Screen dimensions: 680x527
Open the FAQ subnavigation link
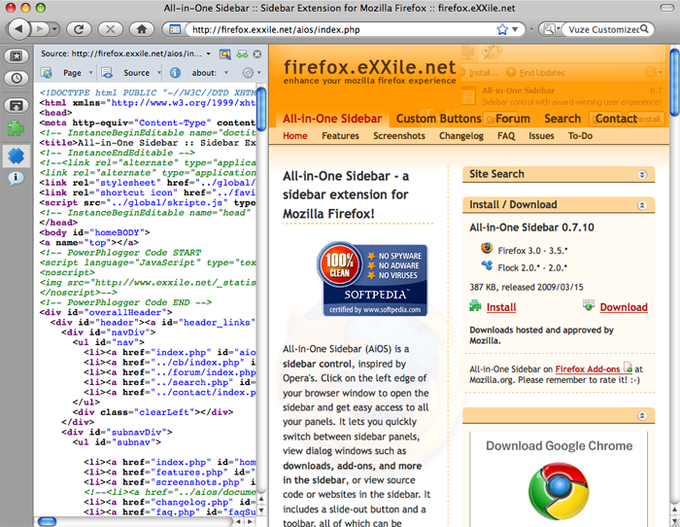click(506, 136)
